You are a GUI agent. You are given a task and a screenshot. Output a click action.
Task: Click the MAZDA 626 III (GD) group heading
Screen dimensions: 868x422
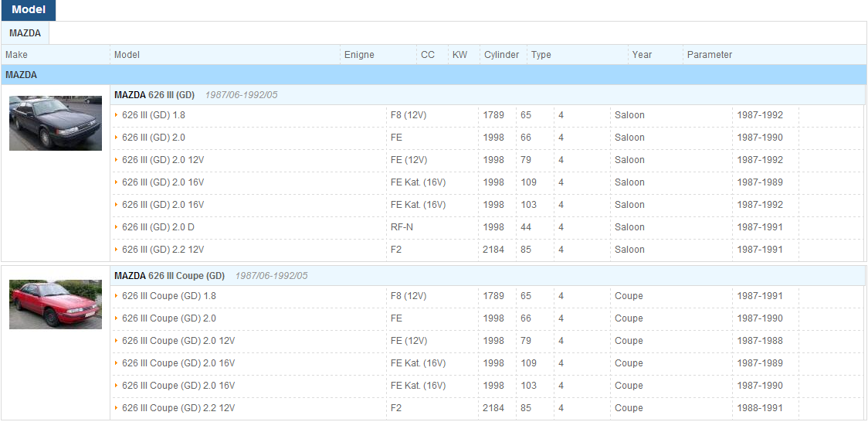[154, 95]
